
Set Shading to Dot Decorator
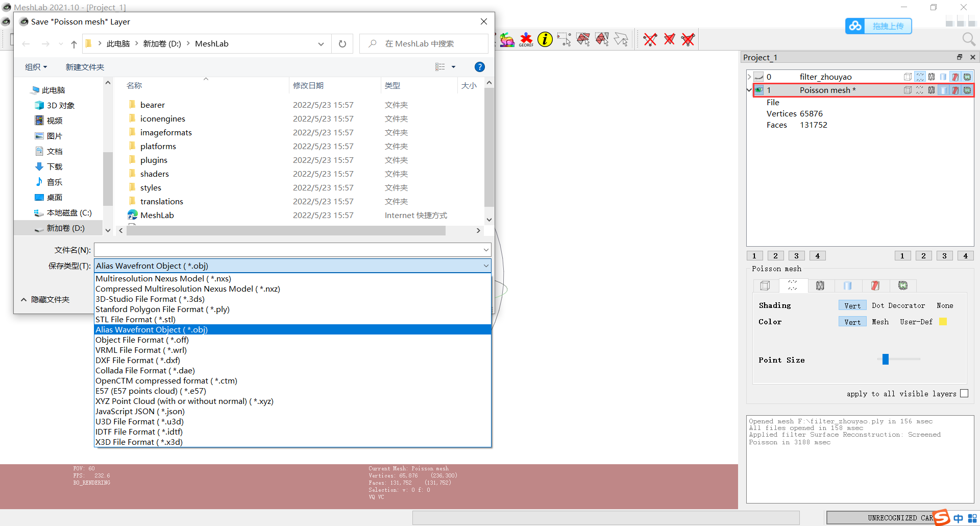[x=898, y=305]
